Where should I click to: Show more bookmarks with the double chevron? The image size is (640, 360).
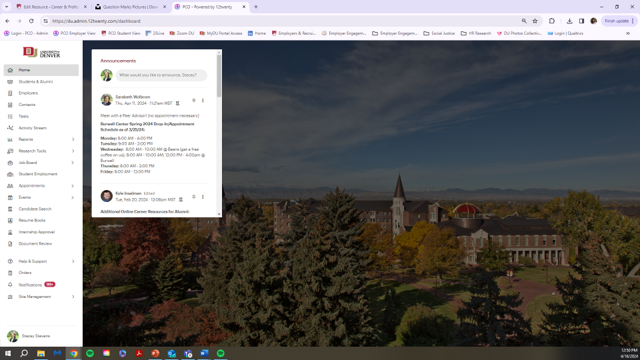coord(628,33)
